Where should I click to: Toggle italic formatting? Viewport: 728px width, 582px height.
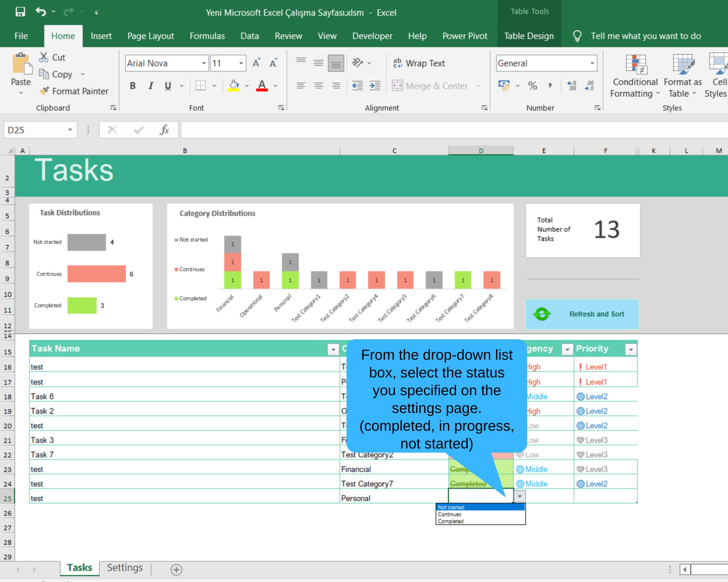tap(151, 86)
